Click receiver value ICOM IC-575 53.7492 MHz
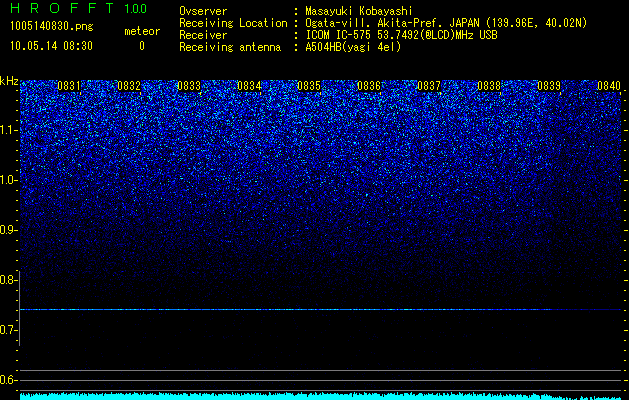Viewport: 629px width, 400px height. point(401,35)
